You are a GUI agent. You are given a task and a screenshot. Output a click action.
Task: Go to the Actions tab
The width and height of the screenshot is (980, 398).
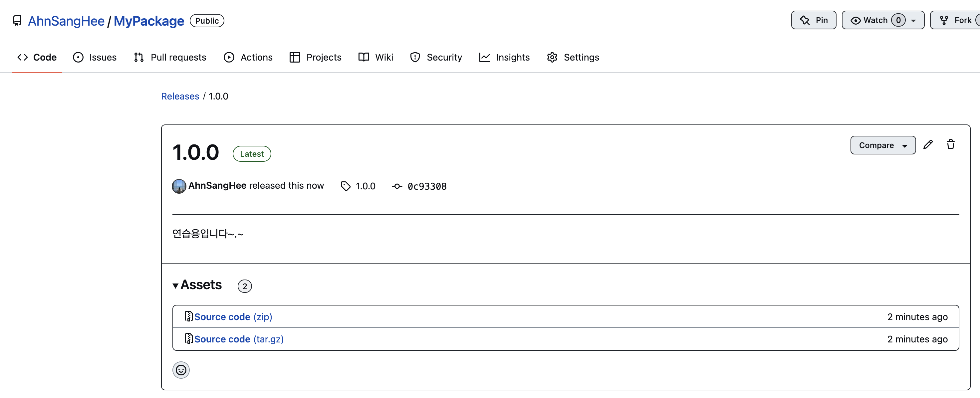[x=248, y=57]
